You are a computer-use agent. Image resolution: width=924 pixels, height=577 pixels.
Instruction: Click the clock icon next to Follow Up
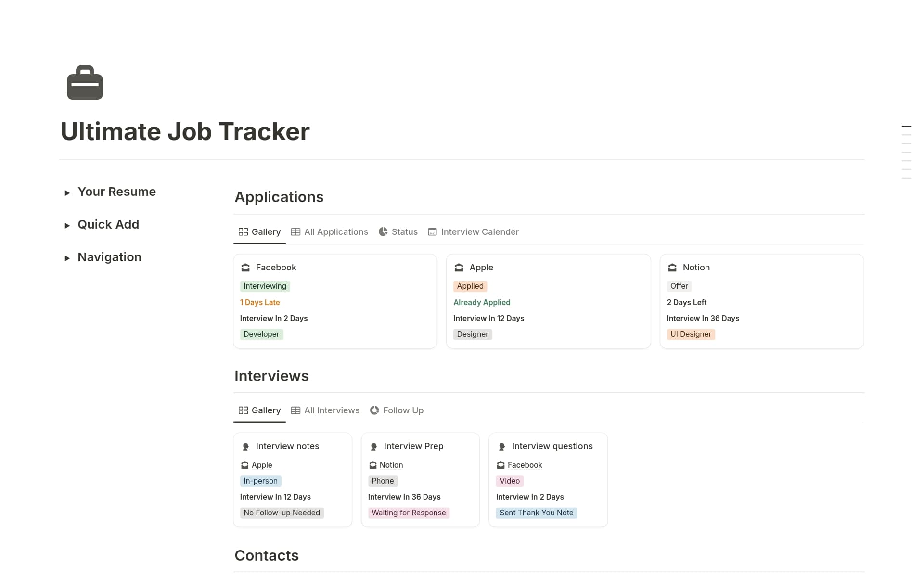tap(374, 410)
